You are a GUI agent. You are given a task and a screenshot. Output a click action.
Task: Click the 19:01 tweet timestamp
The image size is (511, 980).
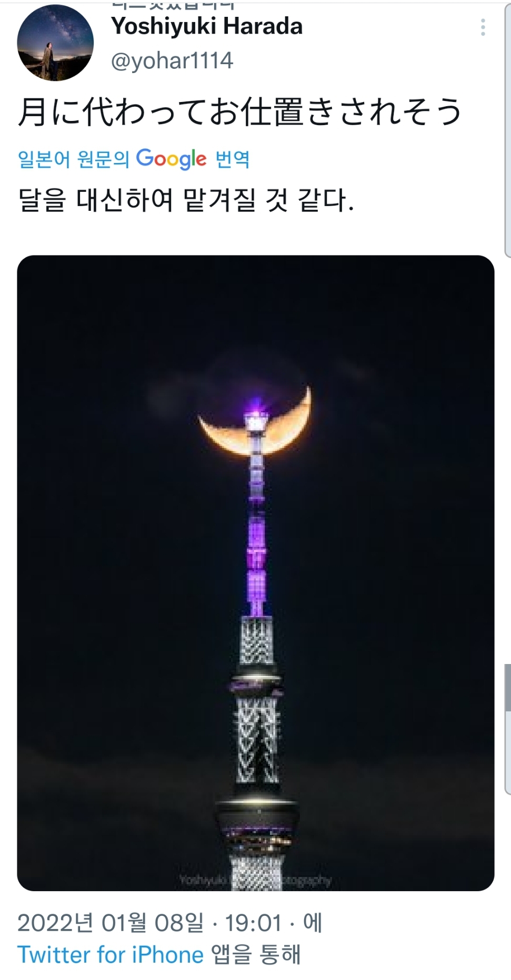point(254,923)
